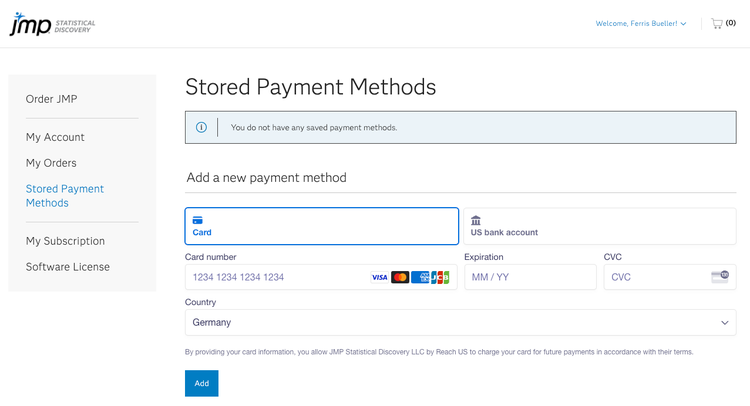Open the Software License page
The image size is (750, 406).
coord(68,267)
